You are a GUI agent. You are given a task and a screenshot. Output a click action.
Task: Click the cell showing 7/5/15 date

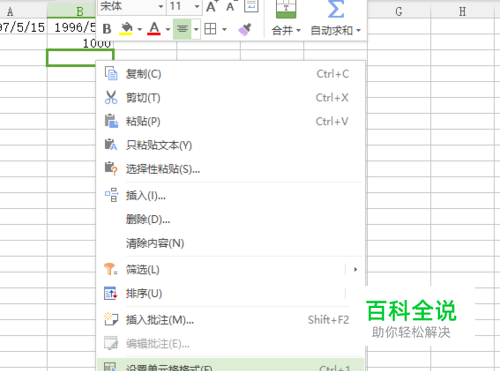[x=23, y=27]
